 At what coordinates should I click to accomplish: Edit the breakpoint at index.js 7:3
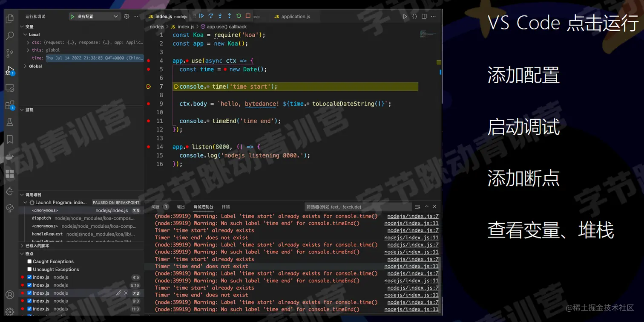coord(119,293)
